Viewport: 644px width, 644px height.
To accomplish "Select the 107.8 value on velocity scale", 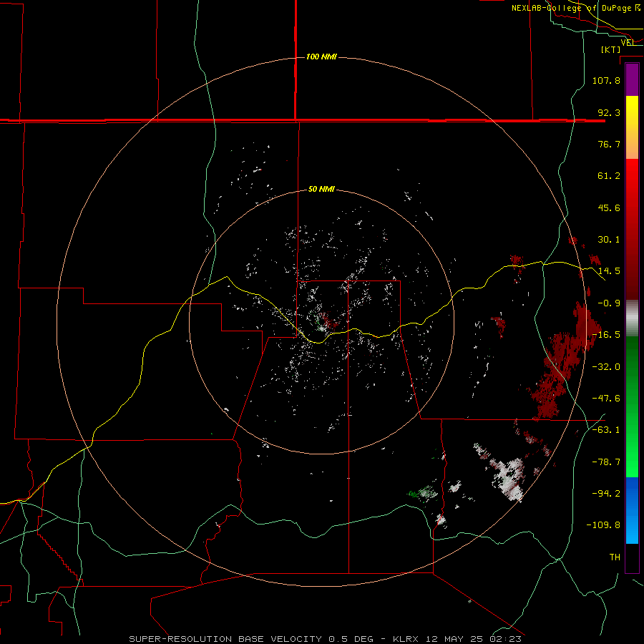I will tap(606, 80).
